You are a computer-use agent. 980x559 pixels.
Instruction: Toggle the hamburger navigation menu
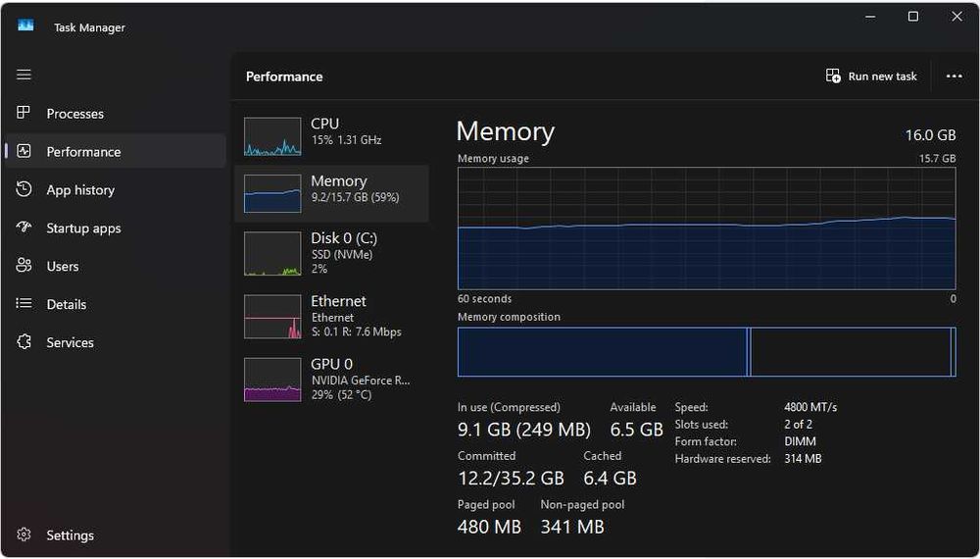pos(24,75)
